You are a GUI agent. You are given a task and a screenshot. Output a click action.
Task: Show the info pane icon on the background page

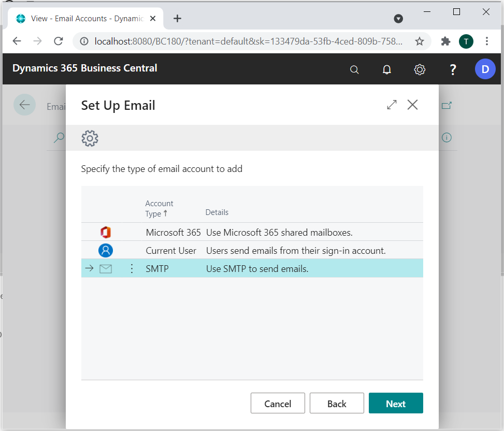click(447, 138)
